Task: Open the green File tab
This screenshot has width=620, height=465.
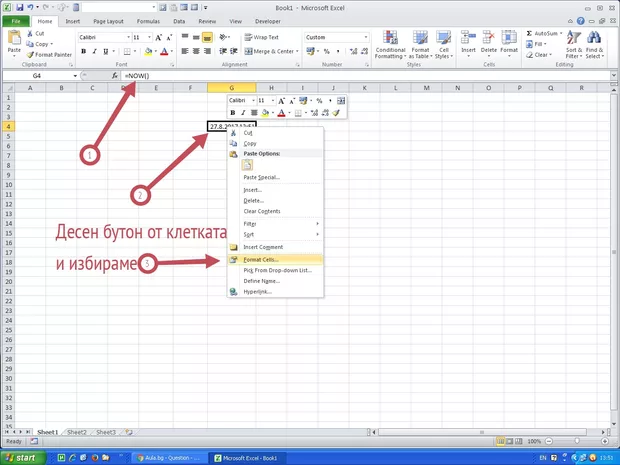Action: [x=17, y=20]
